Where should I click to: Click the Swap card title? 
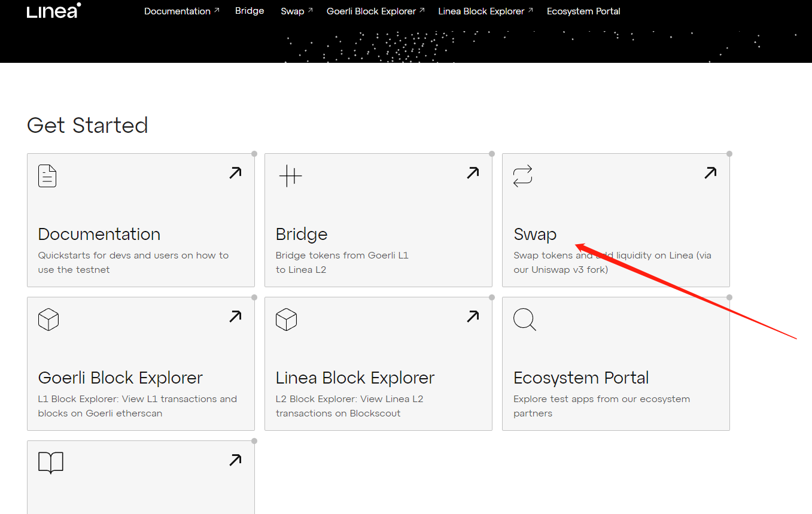(535, 235)
